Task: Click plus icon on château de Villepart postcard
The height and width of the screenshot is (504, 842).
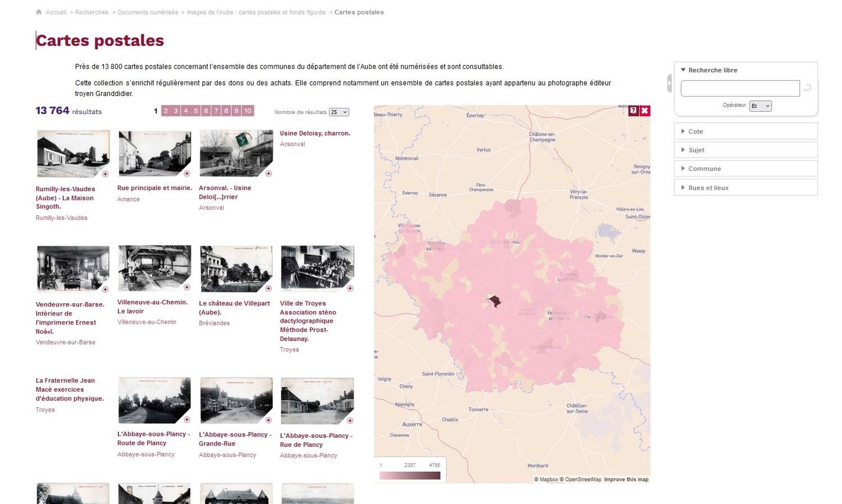Action: 269,288
